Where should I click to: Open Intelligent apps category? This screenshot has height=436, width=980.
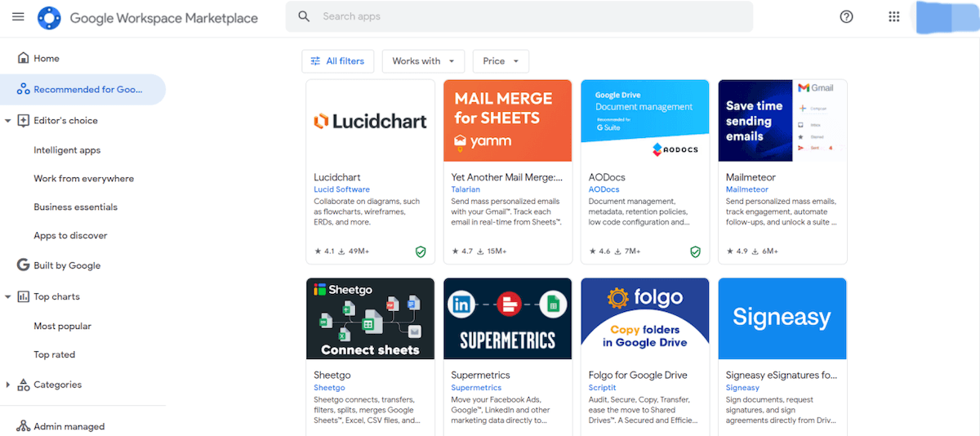coord(67,150)
